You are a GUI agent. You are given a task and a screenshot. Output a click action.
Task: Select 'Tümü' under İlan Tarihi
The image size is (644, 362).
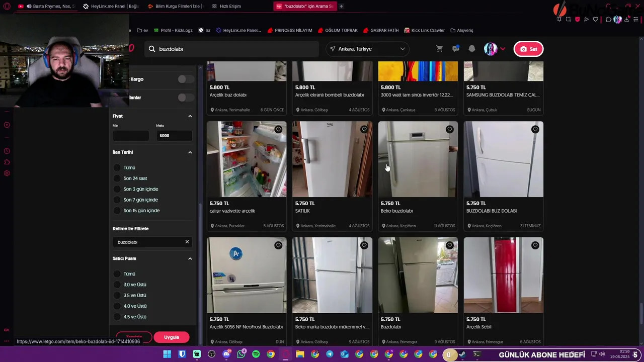[117, 167]
